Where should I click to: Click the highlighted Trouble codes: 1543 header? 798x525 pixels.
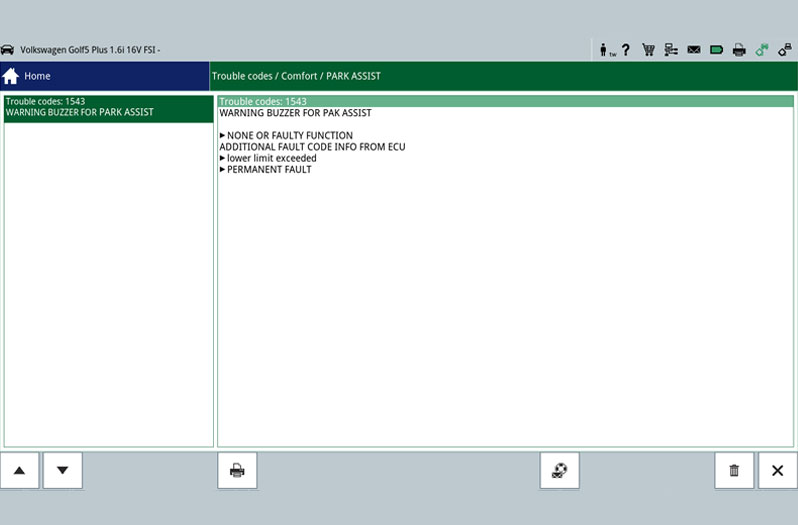505,102
